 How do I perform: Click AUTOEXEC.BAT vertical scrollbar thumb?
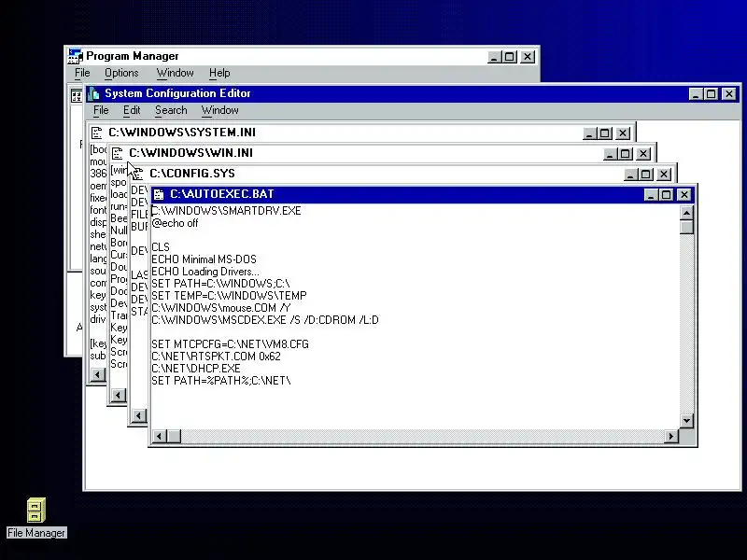[686, 227]
